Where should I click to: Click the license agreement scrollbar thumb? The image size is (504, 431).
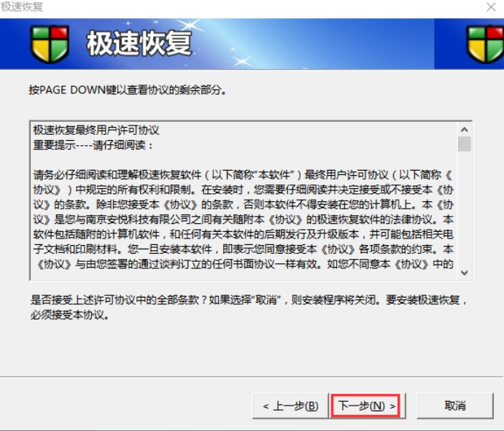point(464,144)
